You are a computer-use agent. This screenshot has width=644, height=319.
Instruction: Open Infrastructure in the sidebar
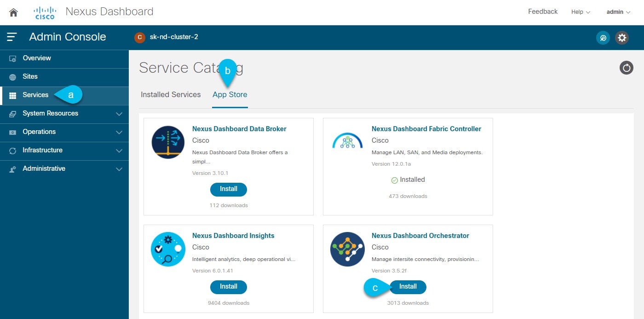[x=64, y=151]
